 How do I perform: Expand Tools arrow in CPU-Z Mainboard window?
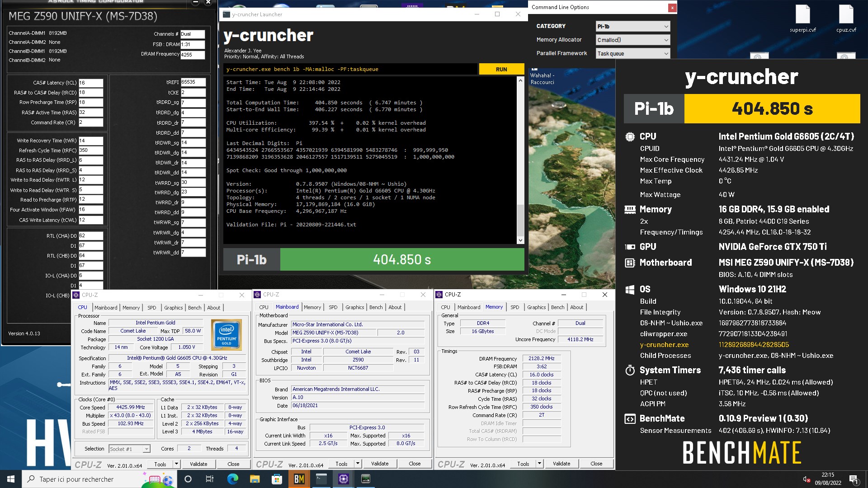tap(358, 464)
